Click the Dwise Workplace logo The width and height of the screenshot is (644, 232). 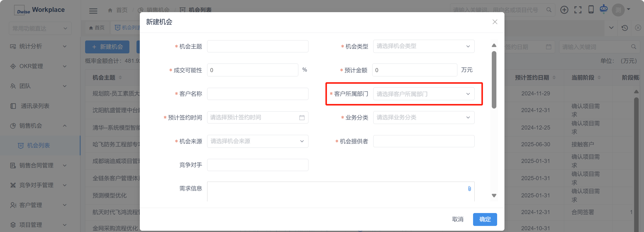tap(40, 10)
